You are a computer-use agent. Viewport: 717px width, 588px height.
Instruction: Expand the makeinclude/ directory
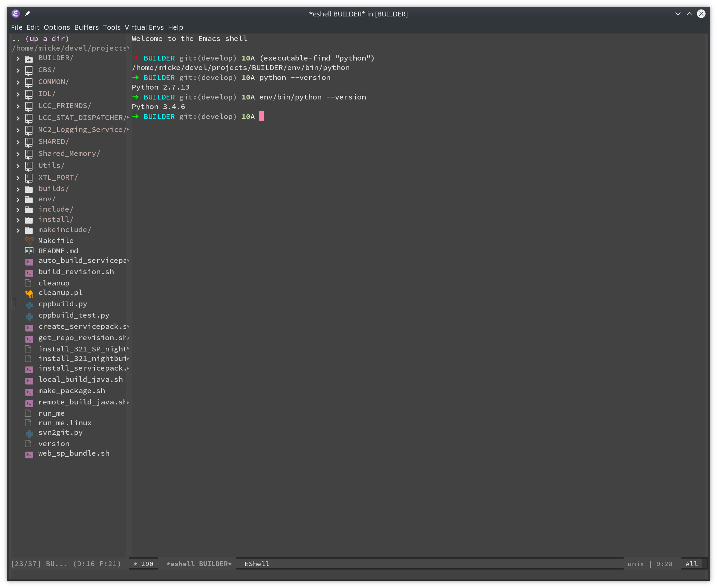point(18,230)
